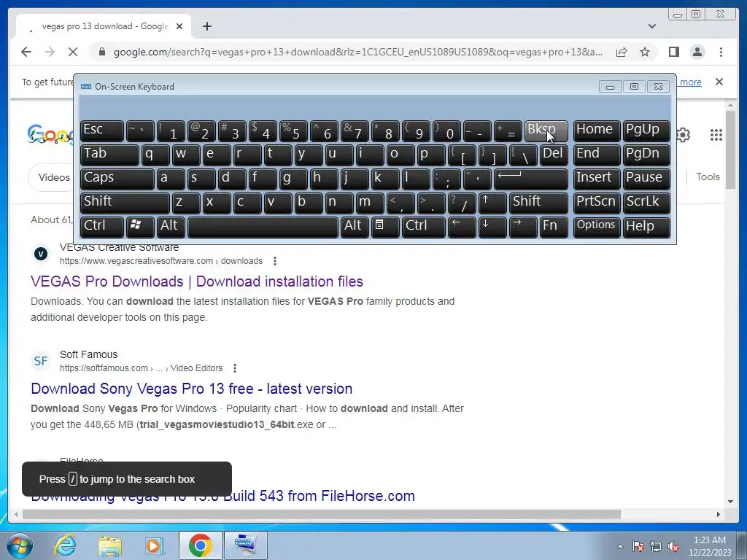Close the vegas pro 13 download tab
Screen dimensions: 747x560
point(179,26)
